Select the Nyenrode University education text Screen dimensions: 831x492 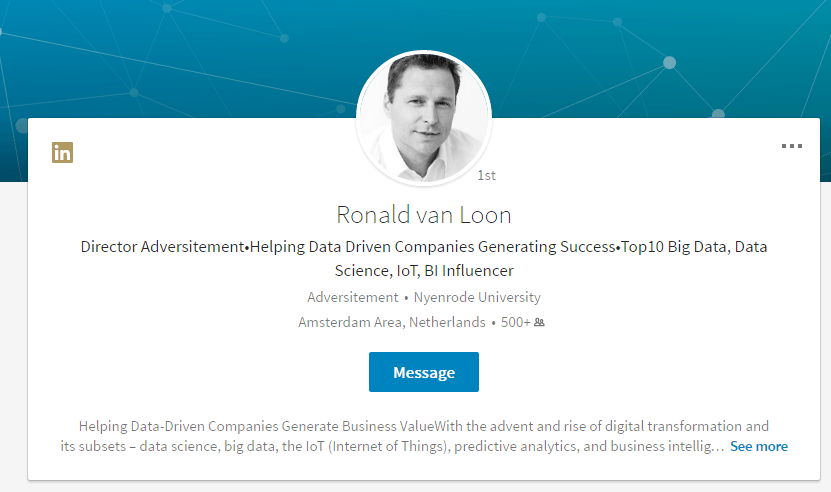point(476,297)
